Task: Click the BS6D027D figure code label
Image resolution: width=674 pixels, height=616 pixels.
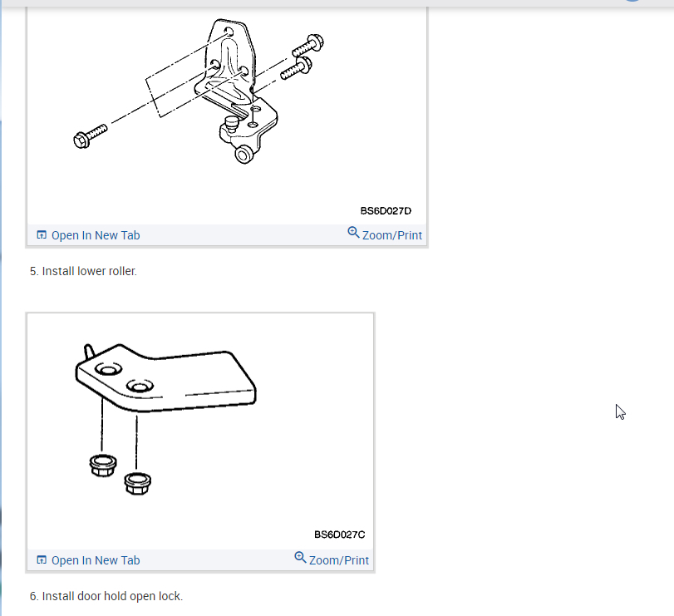Action: click(x=386, y=210)
